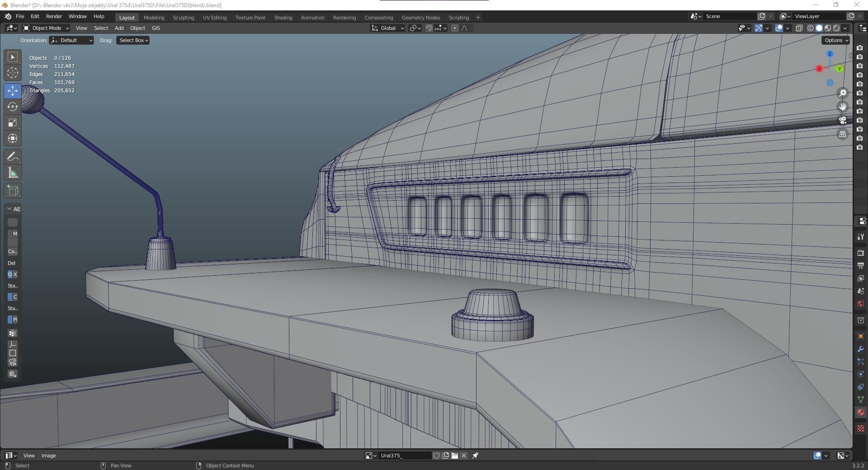Toggle snapping magnet in viewport header
This screenshot has width=868, height=470.
(x=429, y=28)
